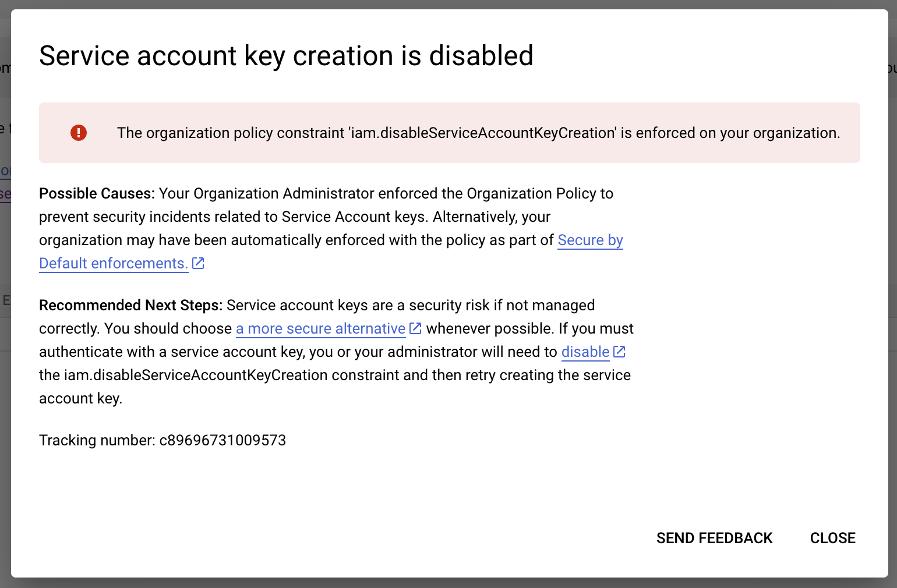The image size is (897, 588).
Task: Click the title "Service account key creation is disabled"
Action: click(286, 56)
